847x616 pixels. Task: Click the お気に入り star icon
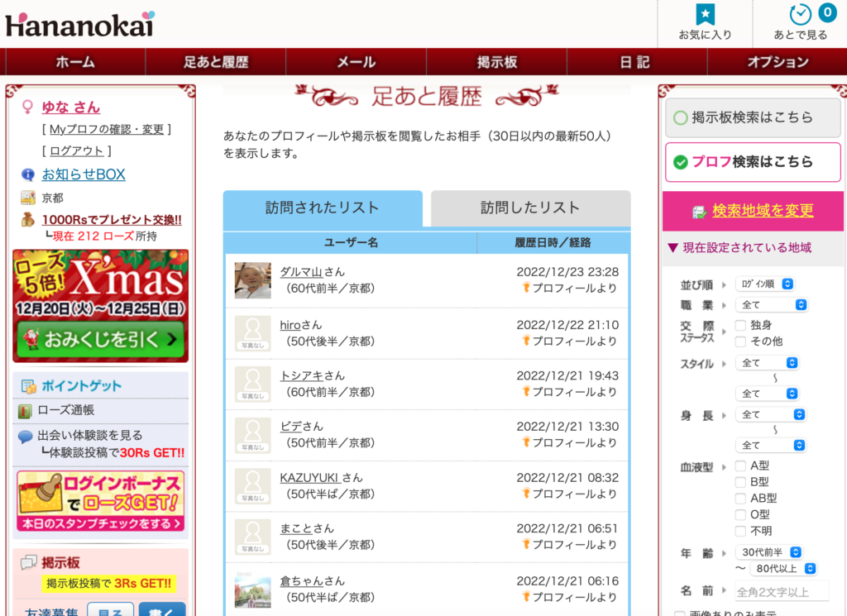[705, 15]
